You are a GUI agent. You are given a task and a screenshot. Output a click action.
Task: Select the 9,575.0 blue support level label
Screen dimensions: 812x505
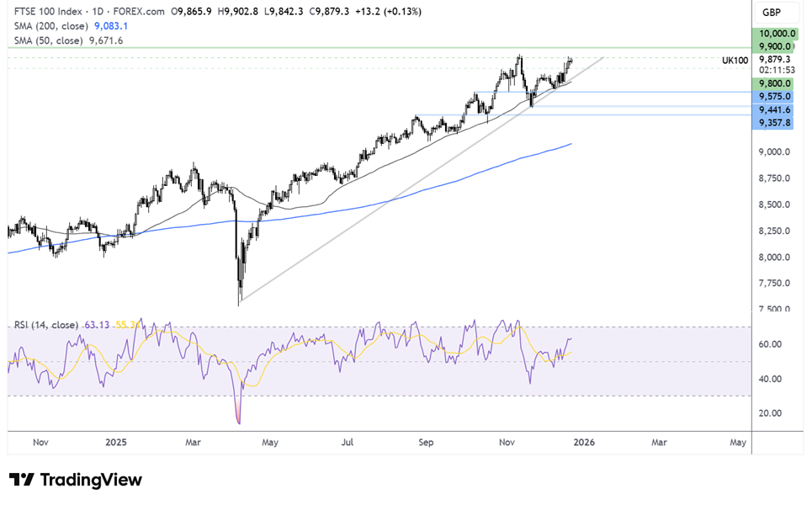click(775, 97)
